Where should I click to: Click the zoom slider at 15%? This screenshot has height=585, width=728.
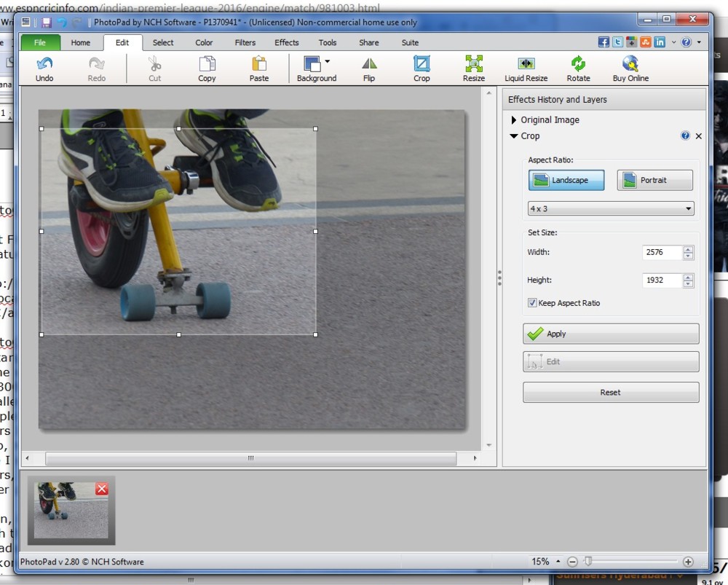tap(588, 562)
